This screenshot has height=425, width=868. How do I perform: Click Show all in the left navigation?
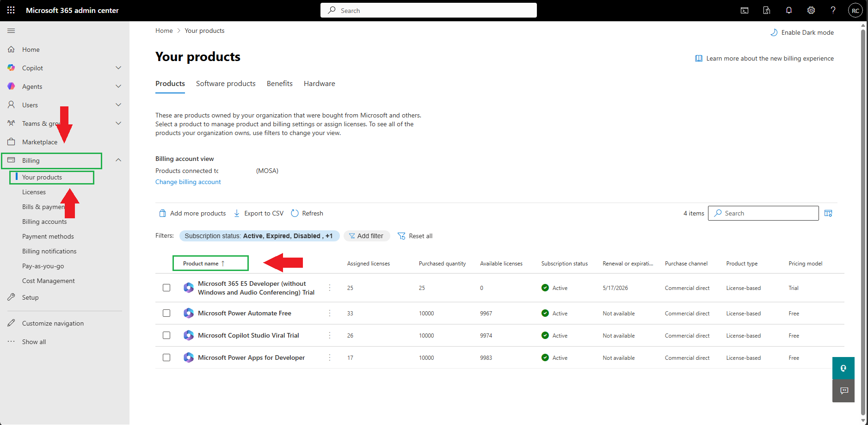pyautogui.click(x=34, y=342)
